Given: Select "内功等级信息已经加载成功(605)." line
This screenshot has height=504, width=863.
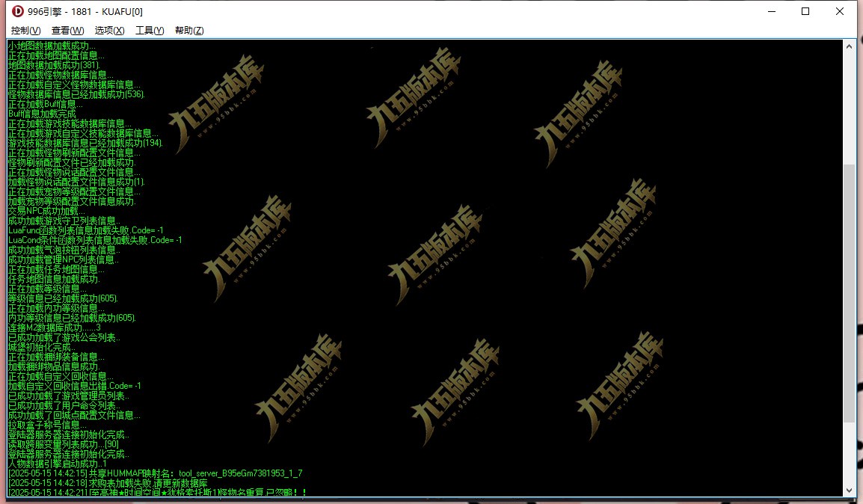Looking at the screenshot, I should click(72, 318).
